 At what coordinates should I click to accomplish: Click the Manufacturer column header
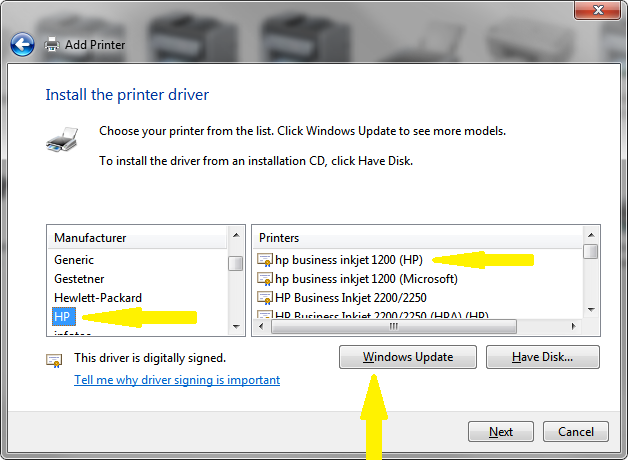137,238
